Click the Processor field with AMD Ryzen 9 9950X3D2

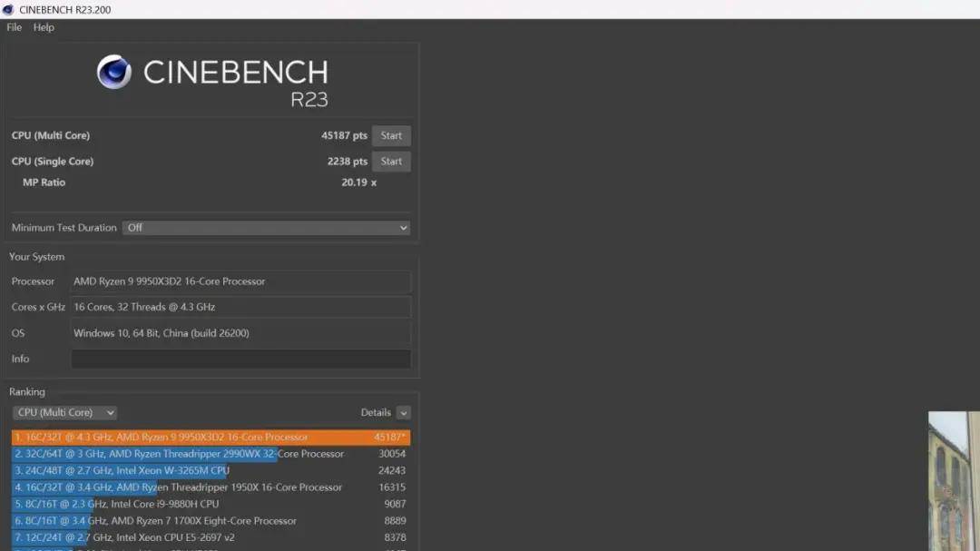pos(240,281)
